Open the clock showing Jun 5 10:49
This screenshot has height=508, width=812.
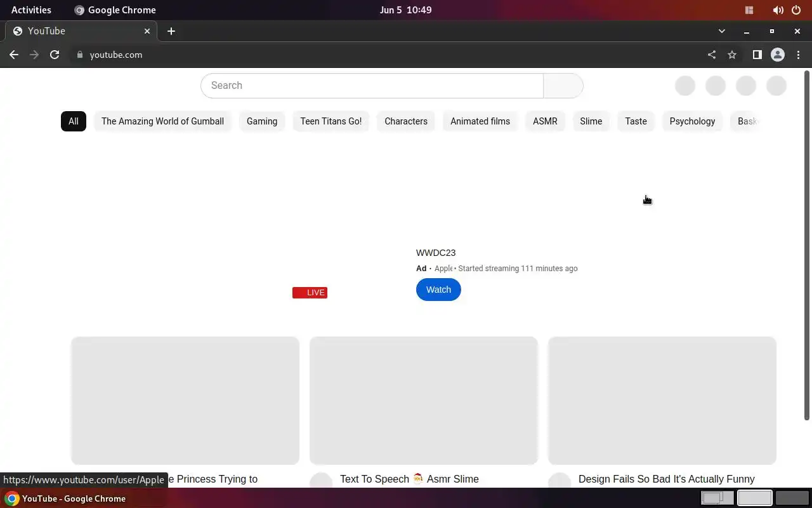pos(405,10)
